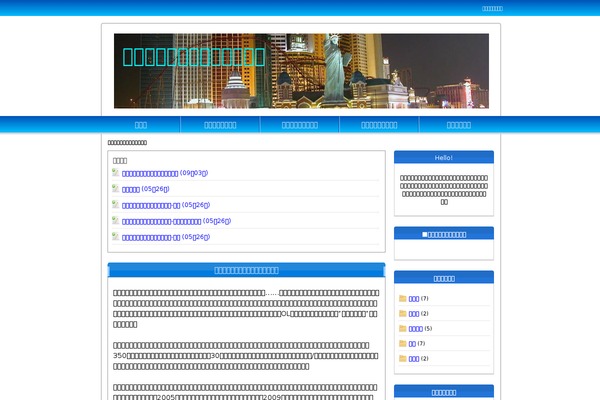The image size is (600, 400).
Task: Click the folder icon of the first category (7)
Action: (x=403, y=299)
